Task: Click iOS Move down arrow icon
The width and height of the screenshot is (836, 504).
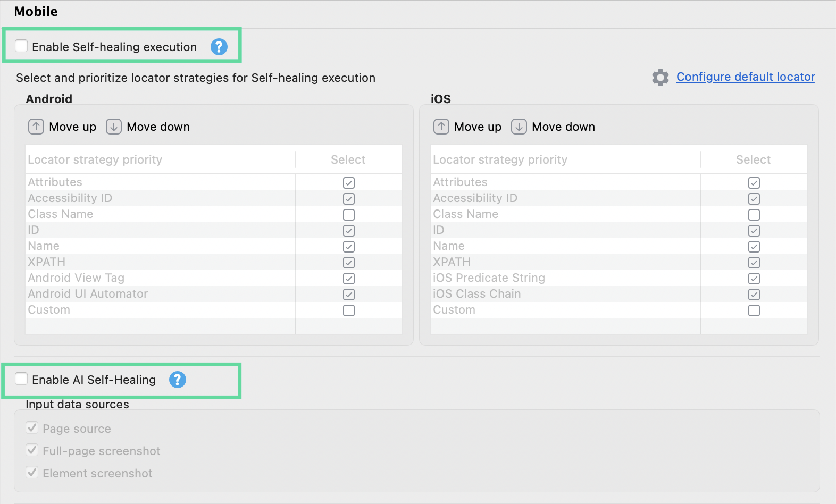Action: [x=519, y=127]
